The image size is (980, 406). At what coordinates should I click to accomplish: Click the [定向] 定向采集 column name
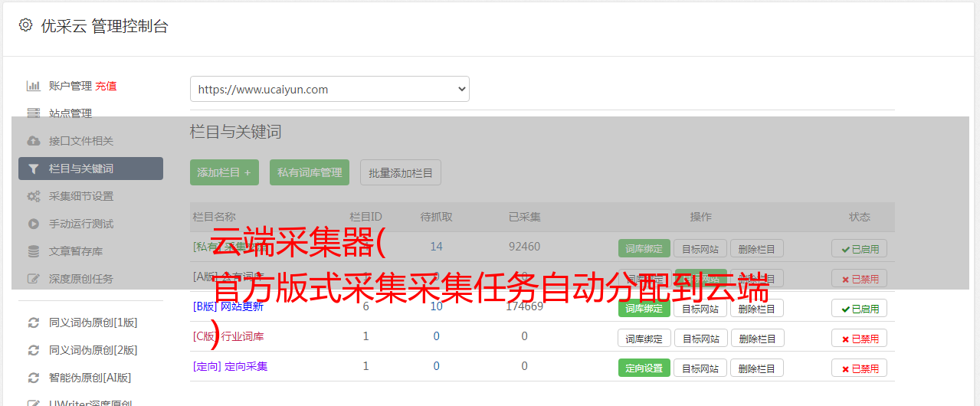(230, 366)
